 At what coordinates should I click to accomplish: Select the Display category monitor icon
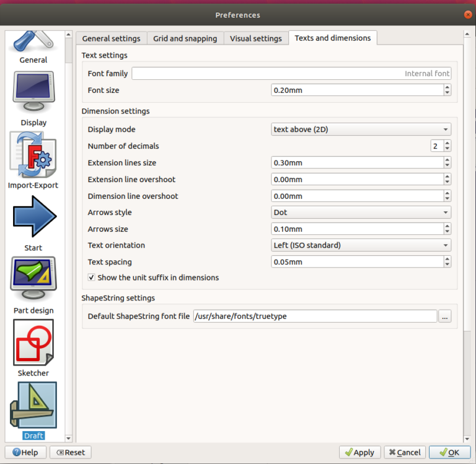[x=33, y=92]
